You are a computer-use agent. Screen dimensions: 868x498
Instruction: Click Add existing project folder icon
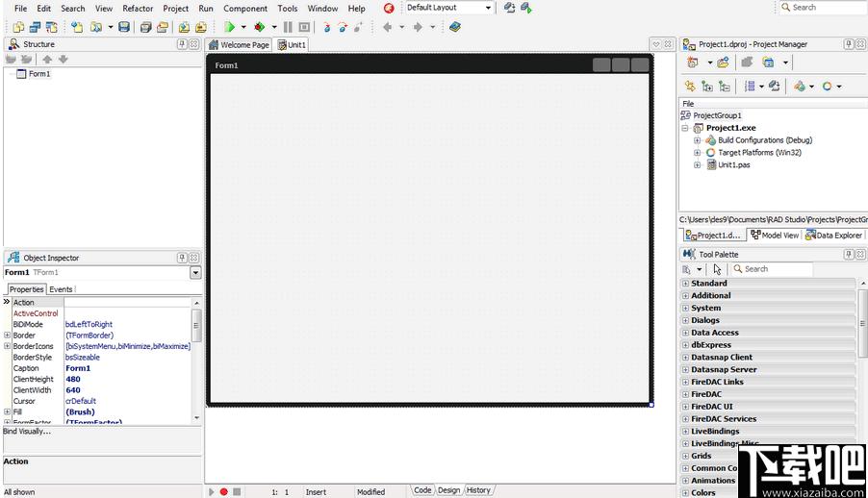[723, 62]
